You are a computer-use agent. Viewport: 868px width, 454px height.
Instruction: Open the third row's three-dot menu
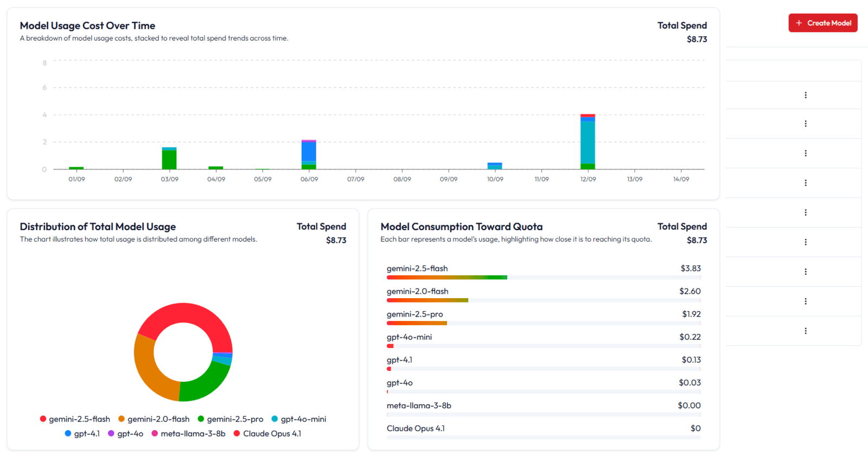pyautogui.click(x=805, y=153)
